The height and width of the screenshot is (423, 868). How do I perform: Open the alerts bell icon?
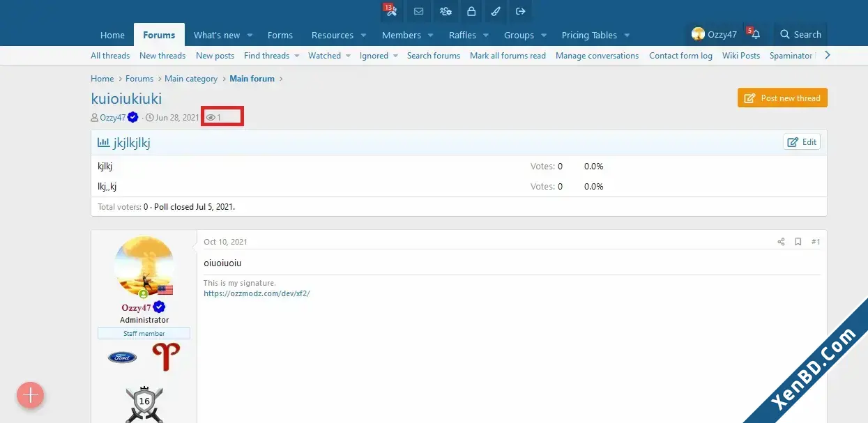pyautogui.click(x=756, y=34)
